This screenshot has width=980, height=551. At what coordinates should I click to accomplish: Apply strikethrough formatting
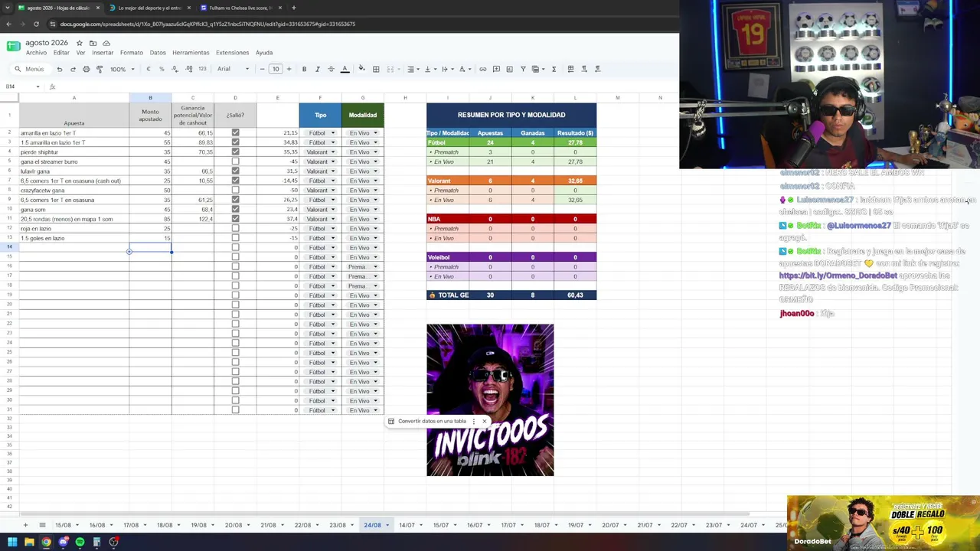(331, 69)
